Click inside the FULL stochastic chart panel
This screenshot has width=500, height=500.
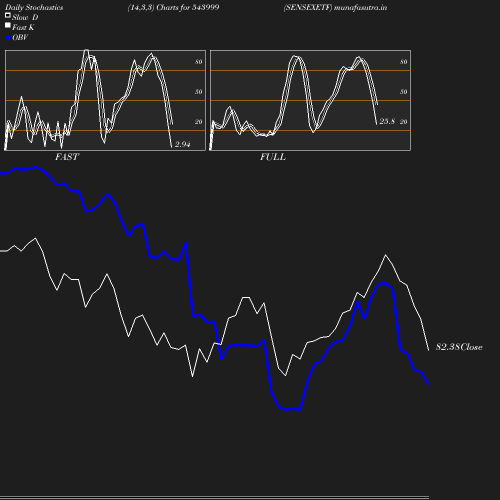(310, 100)
